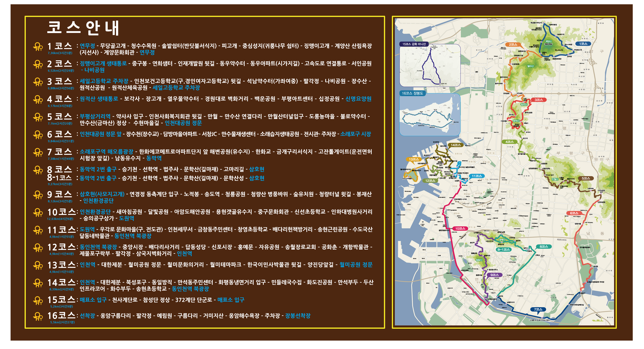Tap the pink 10코스 tag on the map
Viewport: 644px width, 349px height.
[x=460, y=228]
